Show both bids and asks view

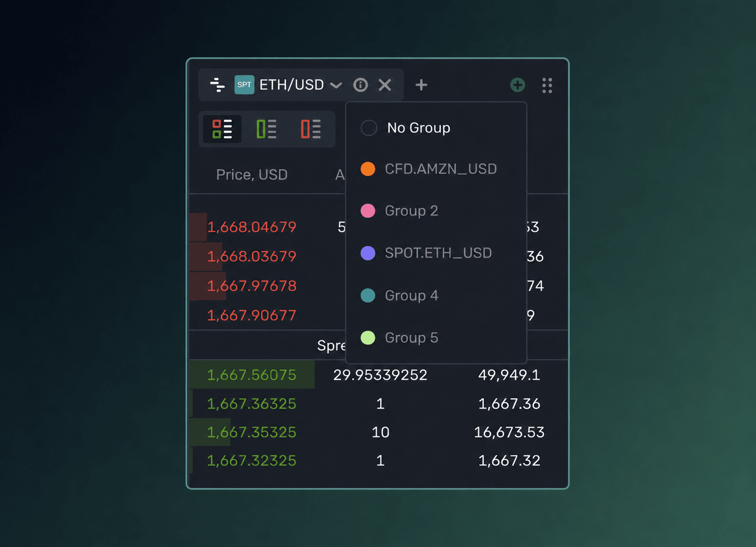(222, 129)
